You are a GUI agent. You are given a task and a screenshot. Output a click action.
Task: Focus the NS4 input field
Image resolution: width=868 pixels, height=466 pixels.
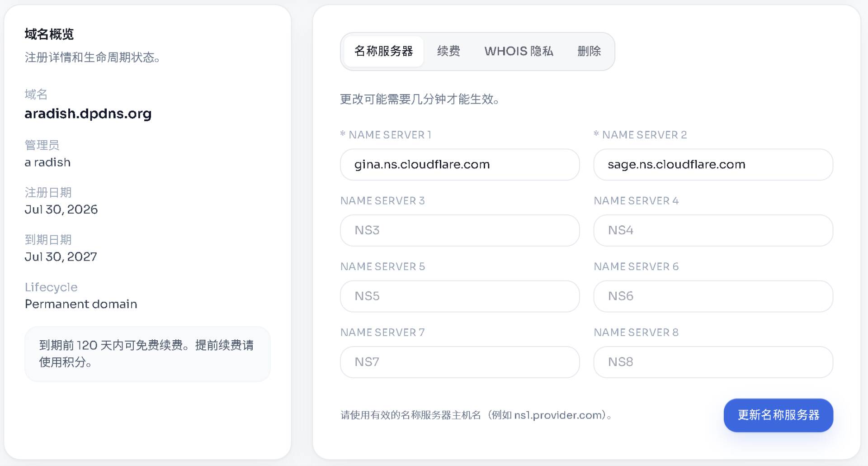(x=713, y=230)
